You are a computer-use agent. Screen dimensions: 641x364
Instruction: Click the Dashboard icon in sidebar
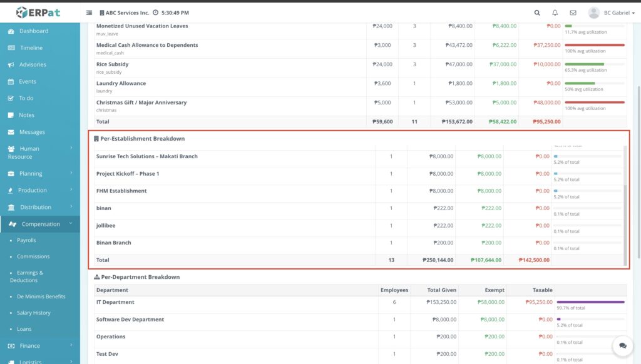pos(11,31)
